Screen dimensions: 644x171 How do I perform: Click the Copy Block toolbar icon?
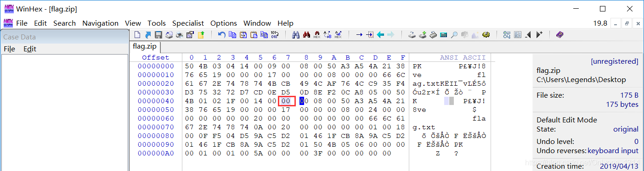(232, 34)
